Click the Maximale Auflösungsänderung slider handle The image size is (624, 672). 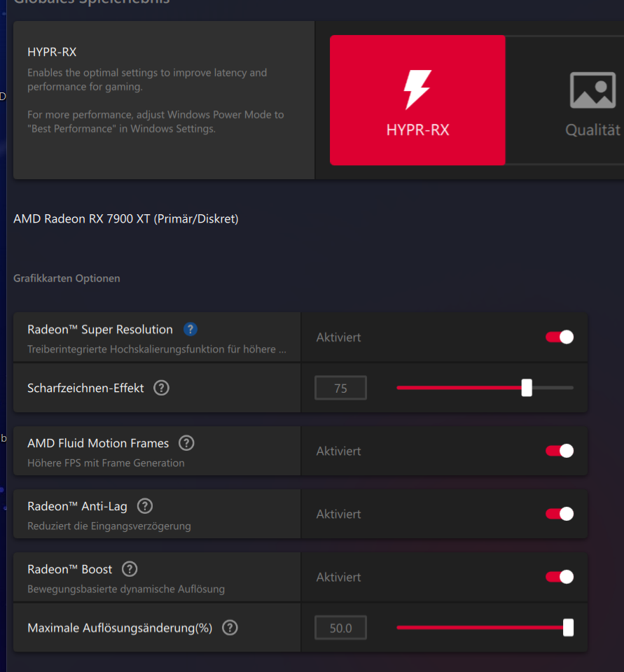(x=567, y=627)
